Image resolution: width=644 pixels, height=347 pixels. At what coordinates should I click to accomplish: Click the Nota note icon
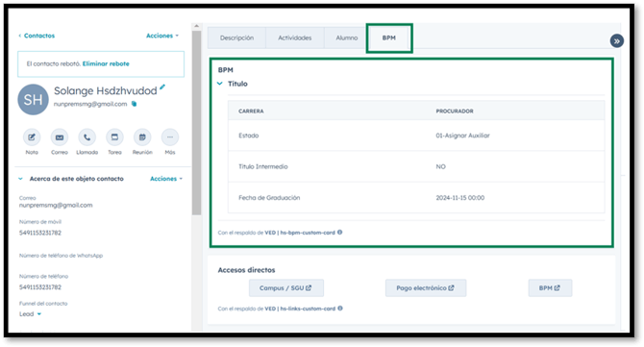[x=32, y=137]
